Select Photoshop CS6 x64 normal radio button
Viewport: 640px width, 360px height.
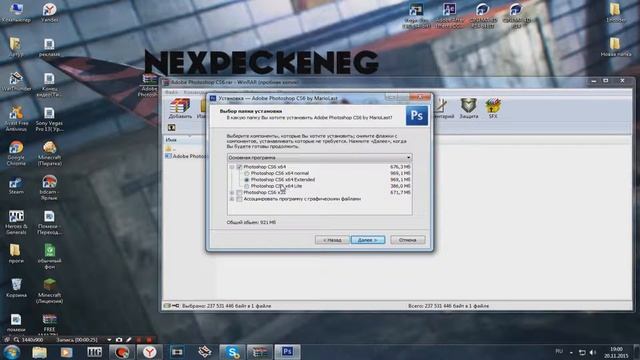pos(247,173)
